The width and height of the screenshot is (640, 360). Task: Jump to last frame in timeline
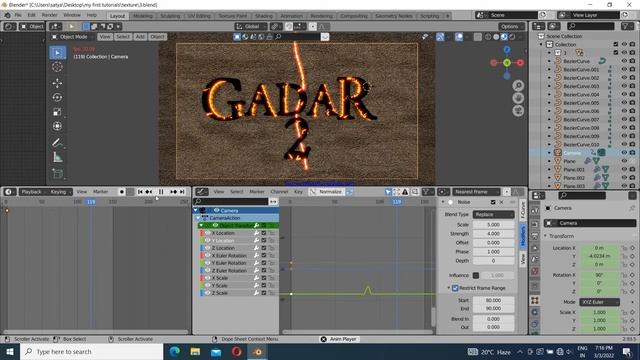(182, 191)
